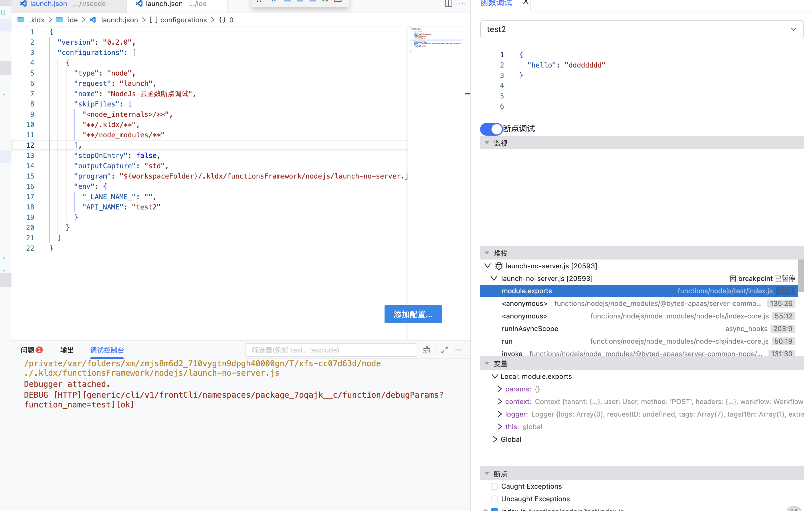
Task: Toggle the 断点调试 switch off
Action: [491, 129]
